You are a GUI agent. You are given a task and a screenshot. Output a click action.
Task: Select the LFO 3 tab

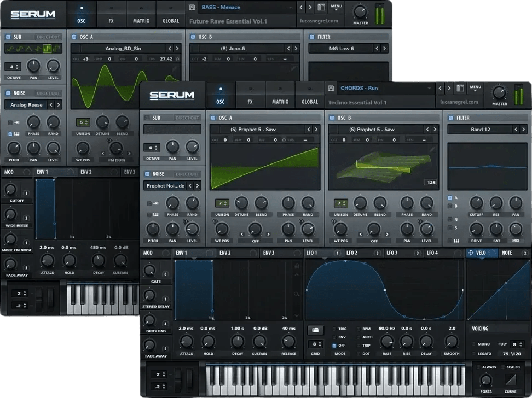(392, 253)
